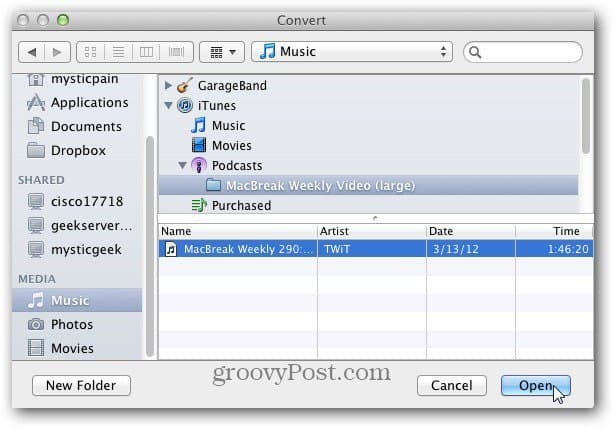614x428 pixels.
Task: Switch to Cover Flow view
Action: [176, 52]
